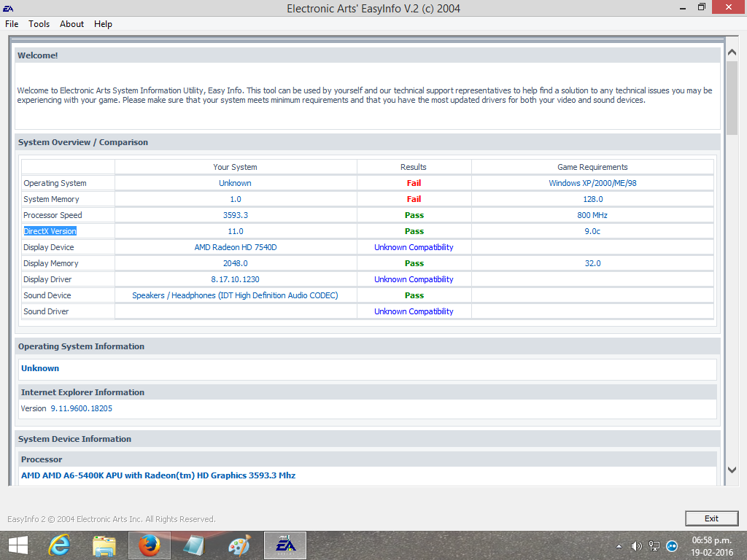This screenshot has height=560, width=747.
Task: Click the Display Device row label
Action: (x=49, y=247)
